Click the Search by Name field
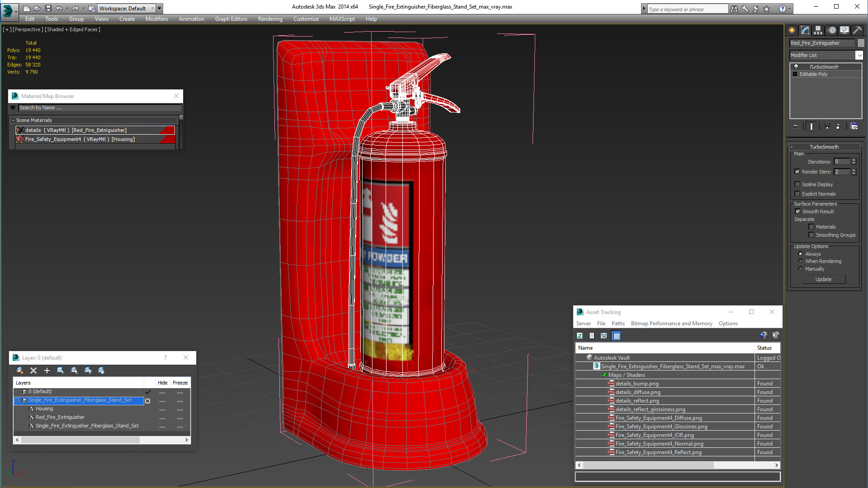Image resolution: width=868 pixels, height=488 pixels. pyautogui.click(x=99, y=108)
